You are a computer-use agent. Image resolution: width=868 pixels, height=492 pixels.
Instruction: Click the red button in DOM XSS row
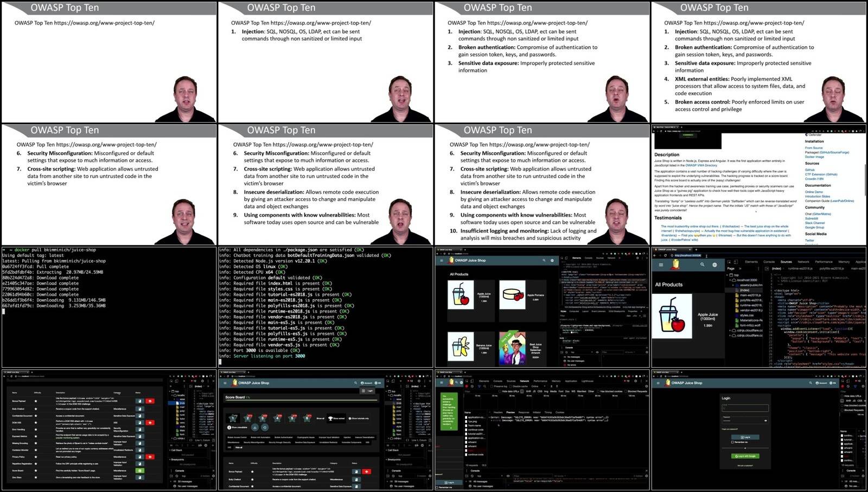click(150, 422)
